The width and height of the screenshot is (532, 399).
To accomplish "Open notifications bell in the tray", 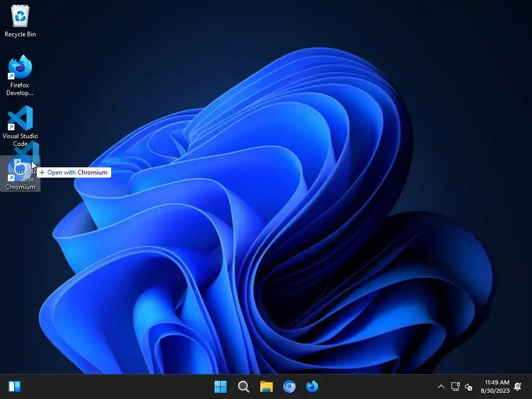I will tap(518, 387).
